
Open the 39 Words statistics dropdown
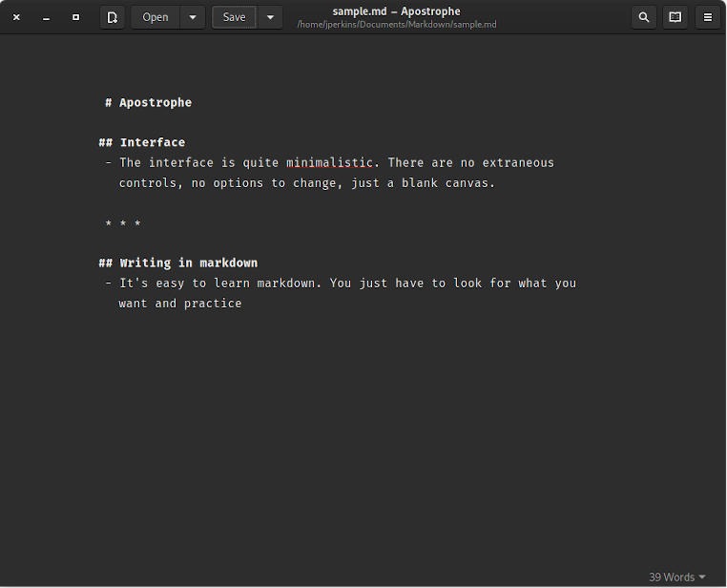(x=676, y=577)
